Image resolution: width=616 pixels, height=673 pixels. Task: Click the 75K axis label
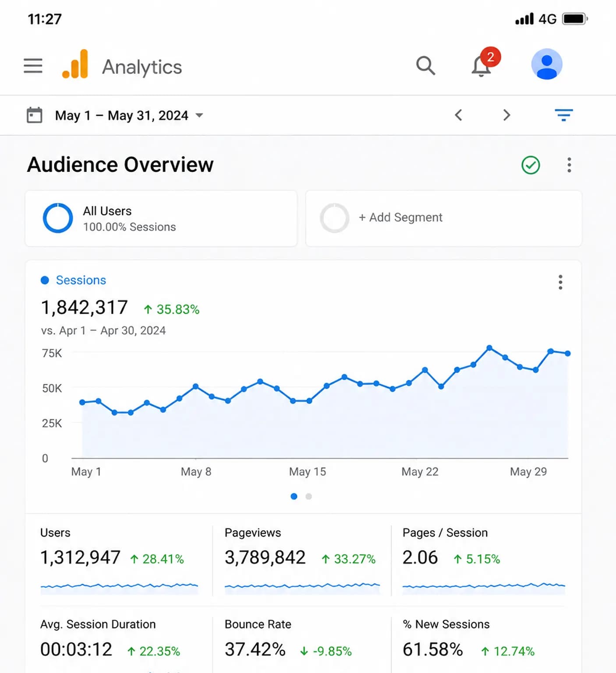point(52,353)
